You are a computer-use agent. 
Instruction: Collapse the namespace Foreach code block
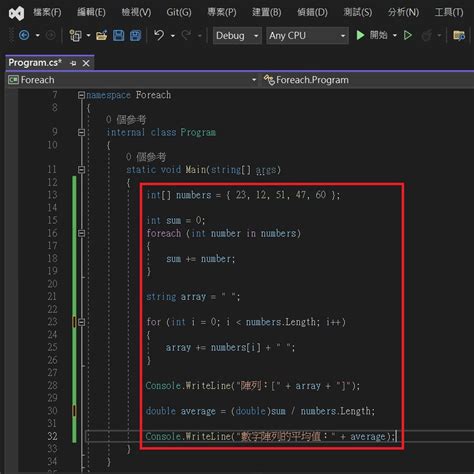pos(81,95)
